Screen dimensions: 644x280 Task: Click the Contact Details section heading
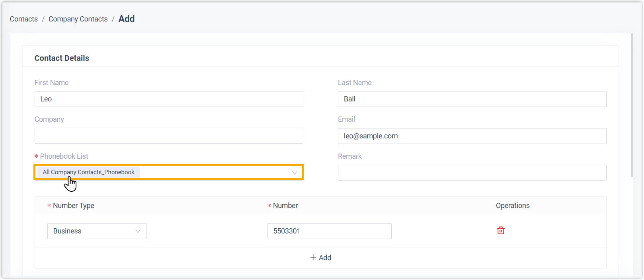tap(62, 58)
